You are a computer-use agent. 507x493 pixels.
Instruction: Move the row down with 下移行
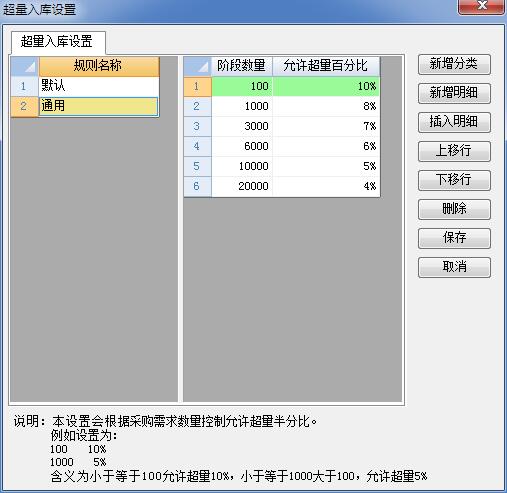coord(454,180)
